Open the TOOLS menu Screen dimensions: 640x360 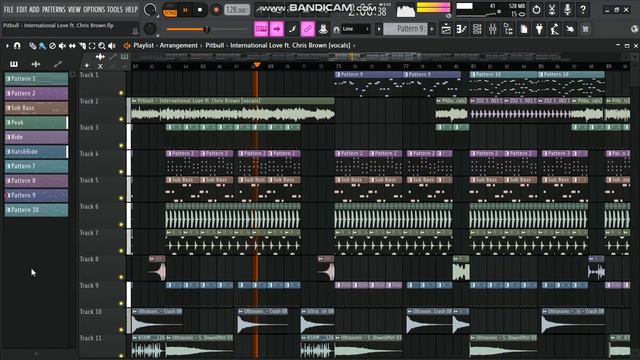(x=115, y=9)
